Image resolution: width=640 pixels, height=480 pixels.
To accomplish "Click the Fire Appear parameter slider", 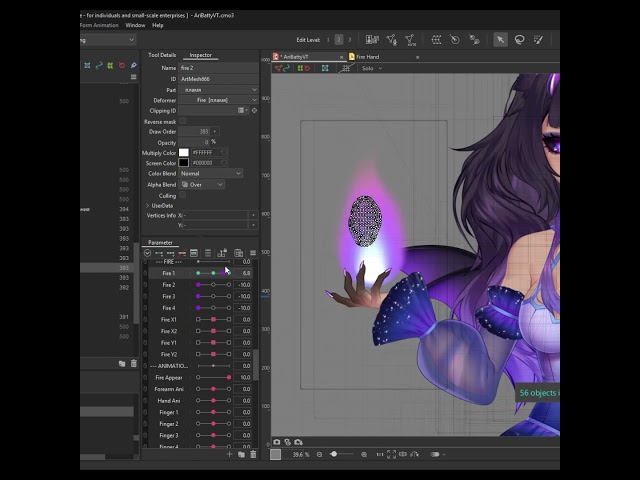I will (x=213, y=378).
